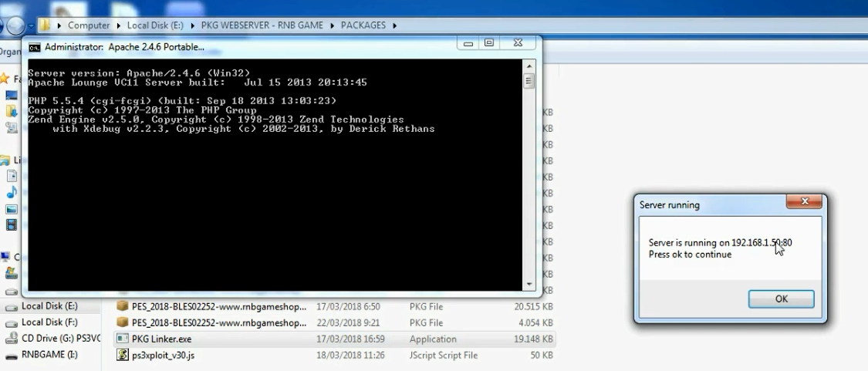Click the Server is running on 192.168.1.50:80 message
This screenshot has width=868, height=371.
click(x=720, y=242)
